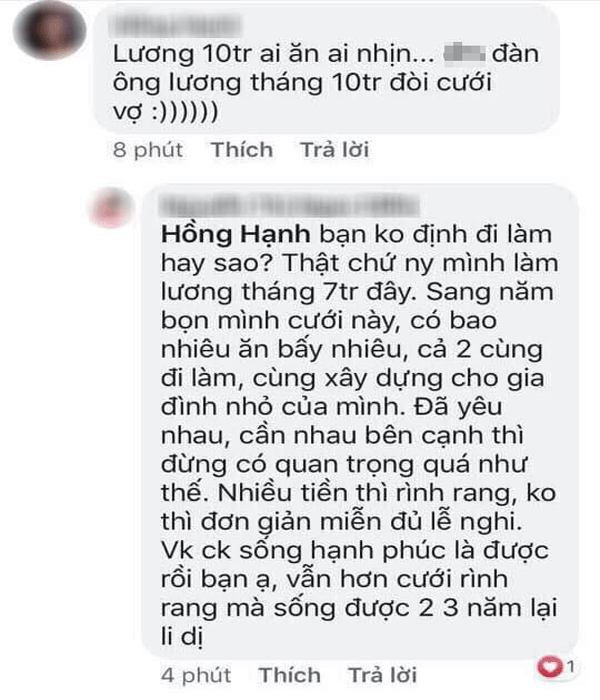Open the reply's blurred author name
Screen dimensions: 600x700
point(289,207)
